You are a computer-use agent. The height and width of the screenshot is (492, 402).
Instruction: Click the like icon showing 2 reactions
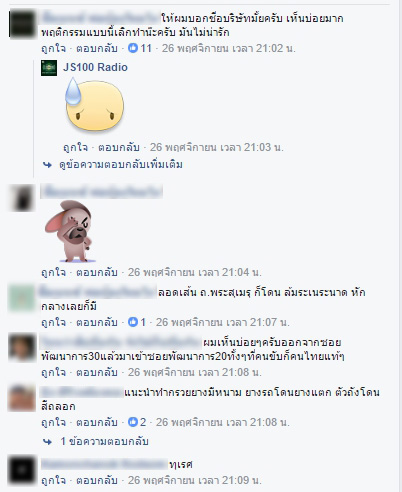pyautogui.click(x=133, y=422)
